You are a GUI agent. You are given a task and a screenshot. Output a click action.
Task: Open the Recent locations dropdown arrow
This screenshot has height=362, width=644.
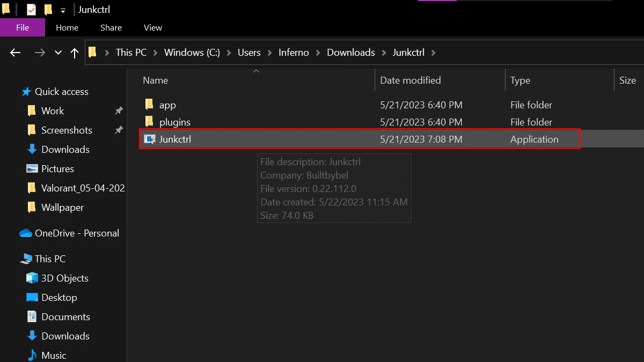coord(58,53)
